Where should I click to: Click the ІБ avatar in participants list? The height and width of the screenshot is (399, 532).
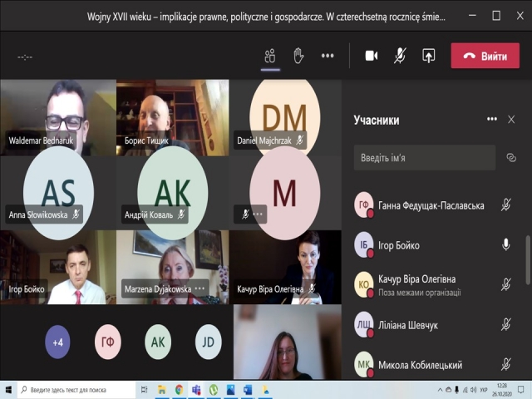tap(364, 244)
